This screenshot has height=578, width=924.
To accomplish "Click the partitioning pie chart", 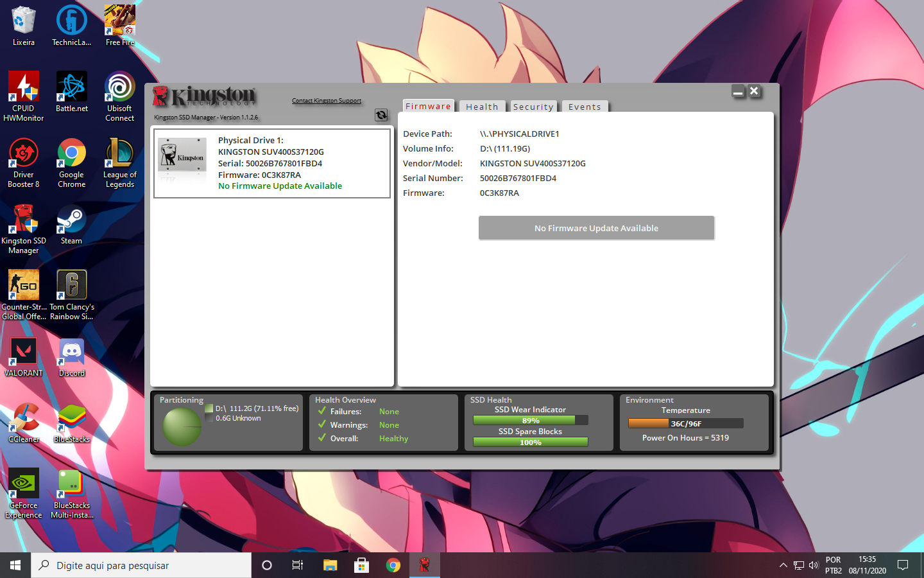I will click(x=182, y=426).
